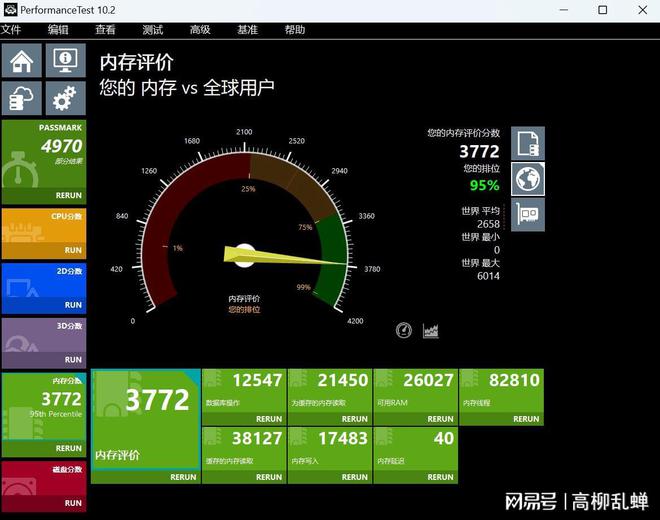Click the 您的内存评价分数 score 3772
660x520 pixels.
(479, 151)
